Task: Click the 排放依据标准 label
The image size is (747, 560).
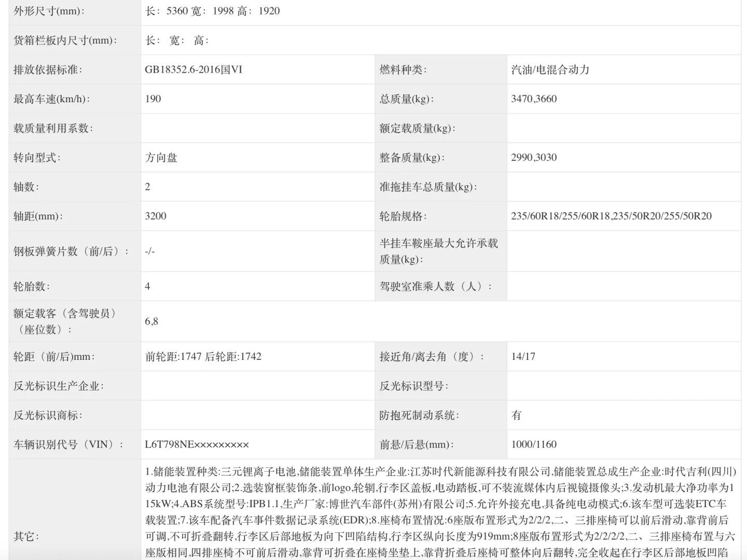Action: point(48,69)
